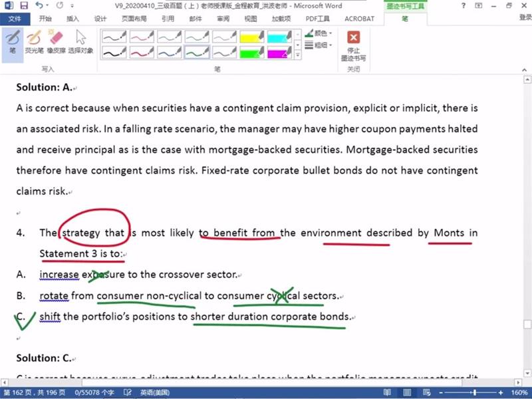
Task: Click Select Objects (选择对象) tool
Action: [x=80, y=41]
